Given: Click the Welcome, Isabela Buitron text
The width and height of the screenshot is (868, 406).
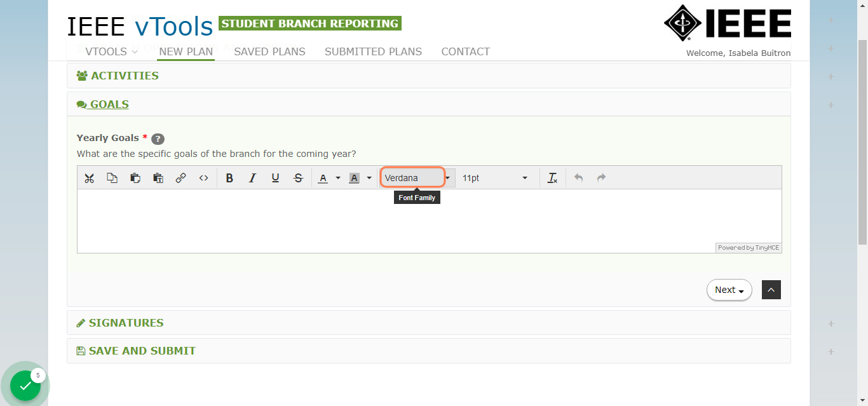Looking at the screenshot, I should 738,53.
